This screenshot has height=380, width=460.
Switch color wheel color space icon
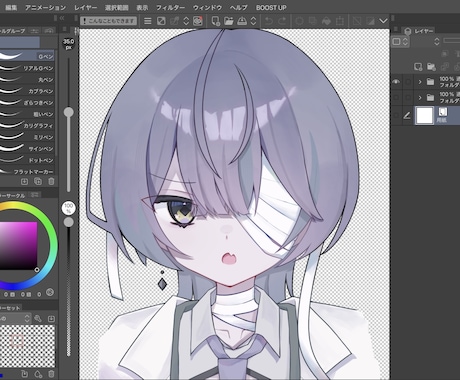click(x=50, y=292)
